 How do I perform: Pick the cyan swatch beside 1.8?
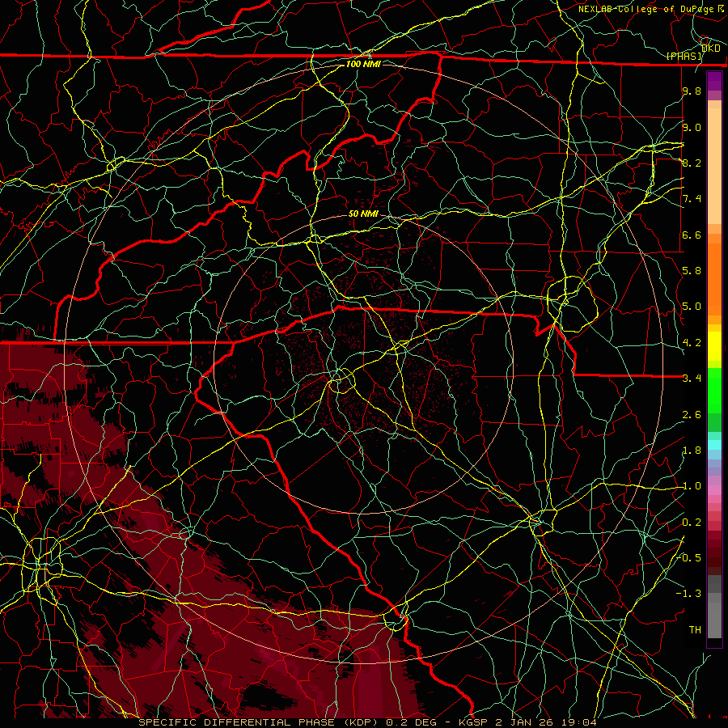(x=714, y=445)
